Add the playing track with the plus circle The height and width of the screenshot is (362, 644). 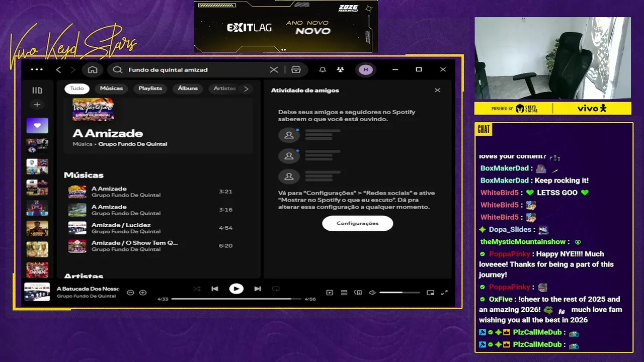(143, 293)
